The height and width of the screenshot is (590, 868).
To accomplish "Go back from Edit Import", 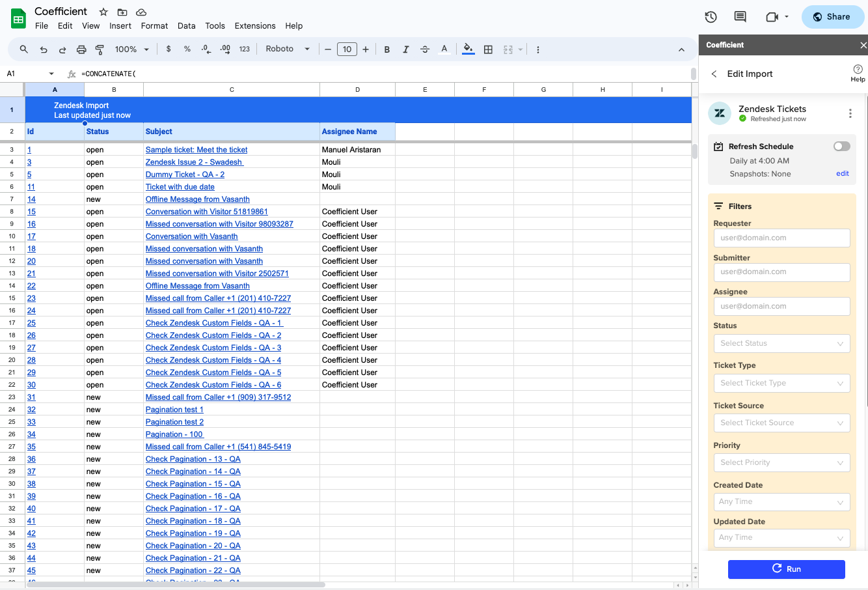I will point(714,74).
